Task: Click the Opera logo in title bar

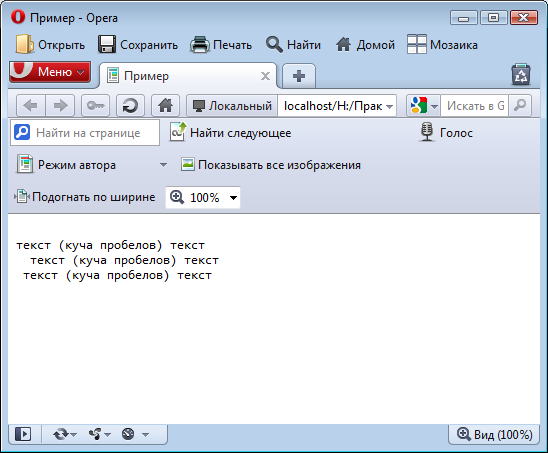Action: 18,16
